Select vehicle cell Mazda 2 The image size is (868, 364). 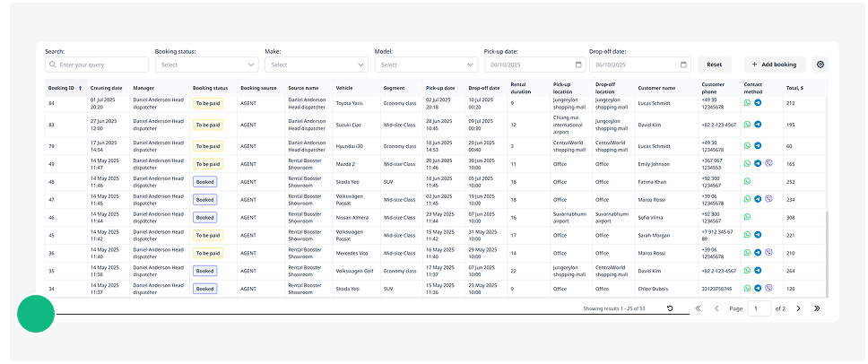click(345, 164)
